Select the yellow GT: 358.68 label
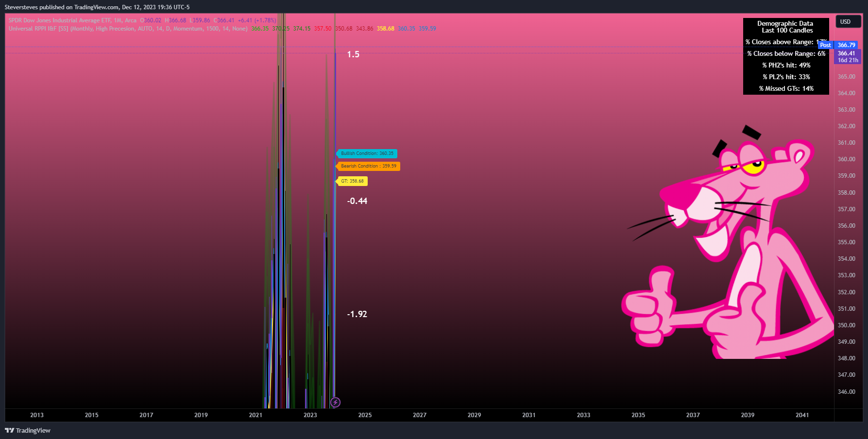Viewport: 868px width, 439px height. point(352,181)
